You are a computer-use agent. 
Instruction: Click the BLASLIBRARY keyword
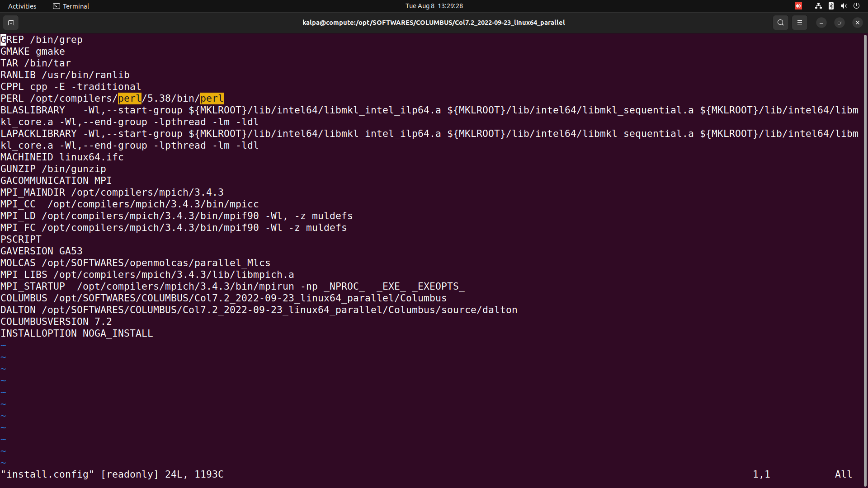tap(33, 110)
